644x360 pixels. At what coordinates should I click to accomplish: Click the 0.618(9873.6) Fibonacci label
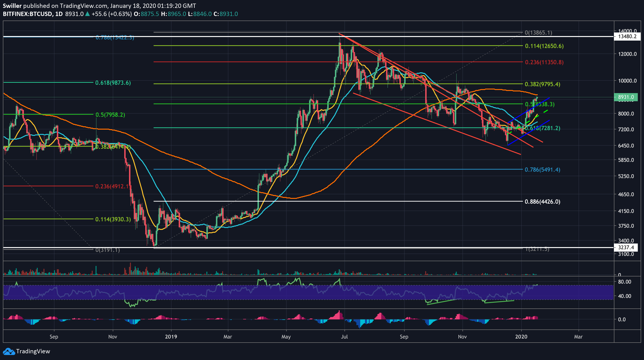coord(113,83)
